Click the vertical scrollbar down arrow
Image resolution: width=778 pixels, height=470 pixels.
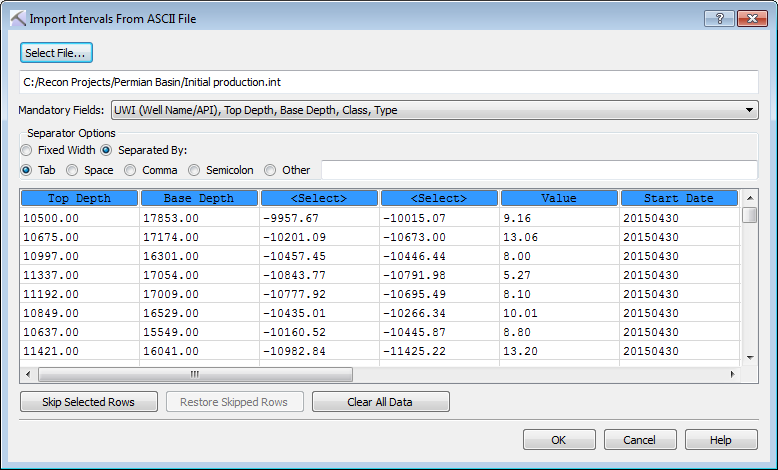pos(750,356)
